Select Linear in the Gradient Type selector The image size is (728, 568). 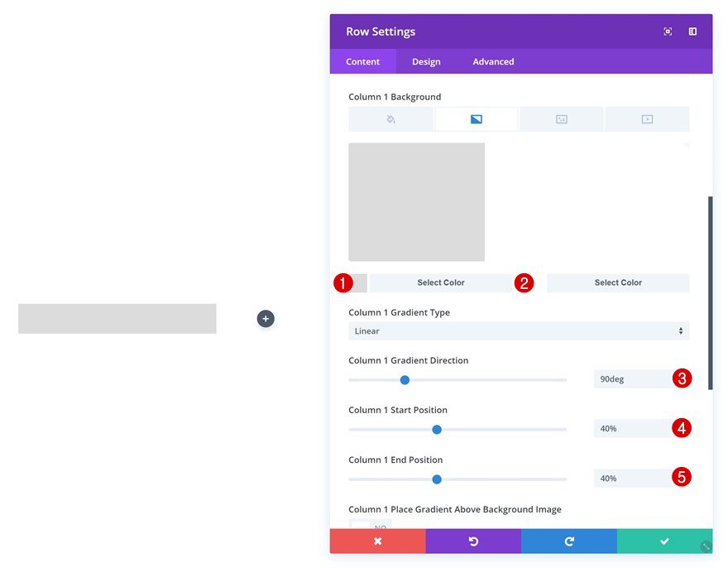[519, 330]
